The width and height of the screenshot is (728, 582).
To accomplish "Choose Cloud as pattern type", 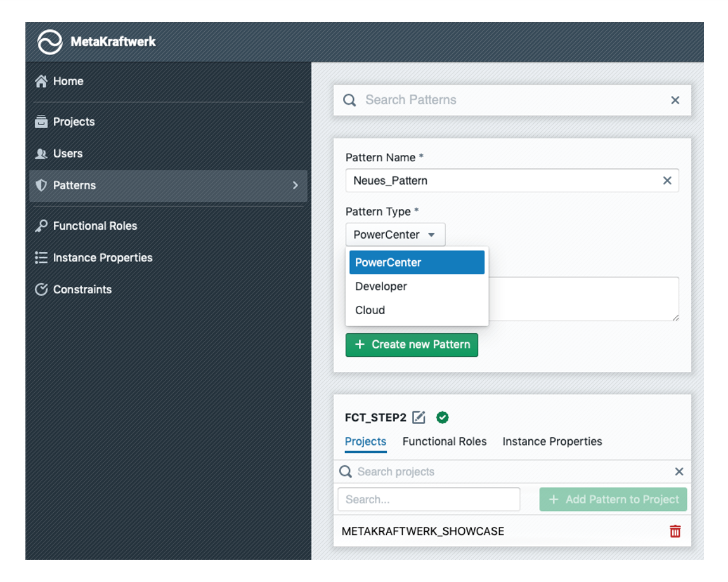I will (370, 310).
